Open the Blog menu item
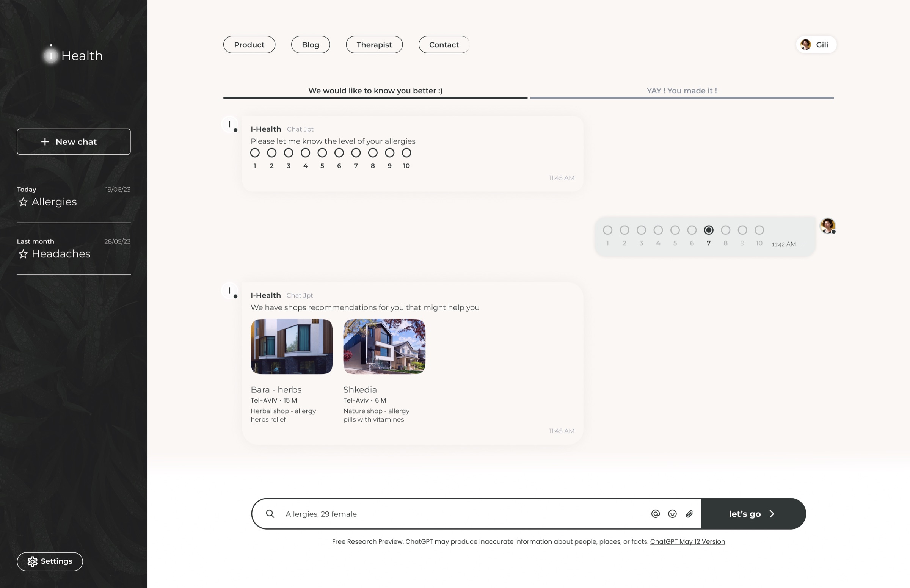The height and width of the screenshot is (588, 910). coord(311,45)
